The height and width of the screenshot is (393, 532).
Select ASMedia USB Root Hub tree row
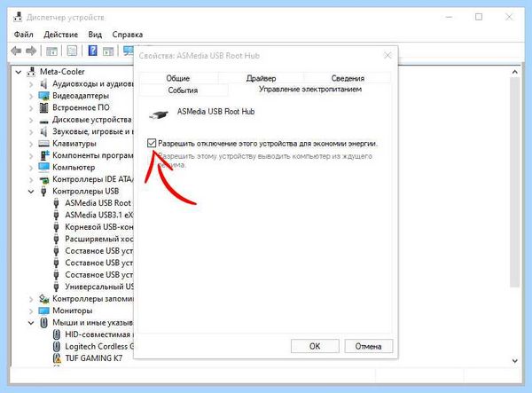(93, 203)
